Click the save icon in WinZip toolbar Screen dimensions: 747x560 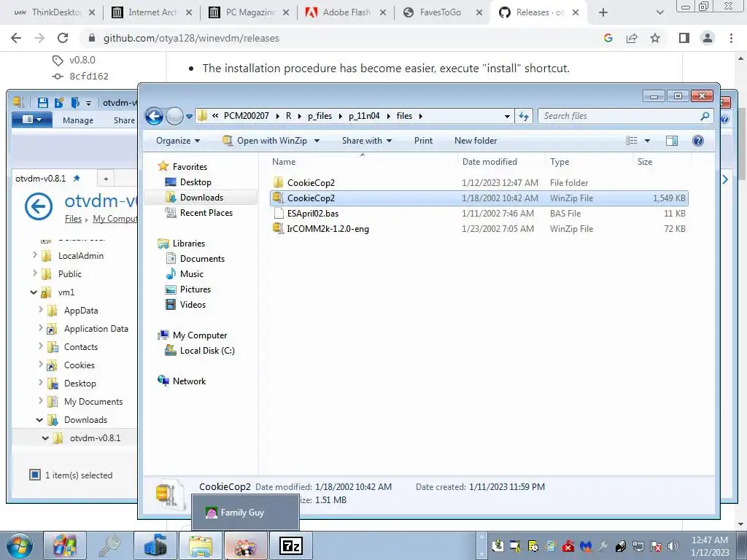coord(43,102)
